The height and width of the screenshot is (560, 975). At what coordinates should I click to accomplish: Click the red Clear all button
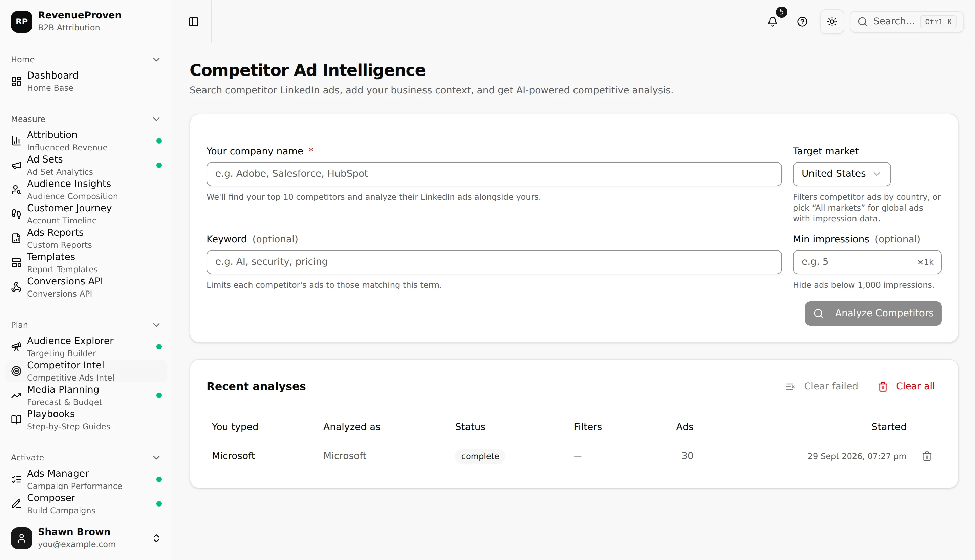click(x=906, y=386)
